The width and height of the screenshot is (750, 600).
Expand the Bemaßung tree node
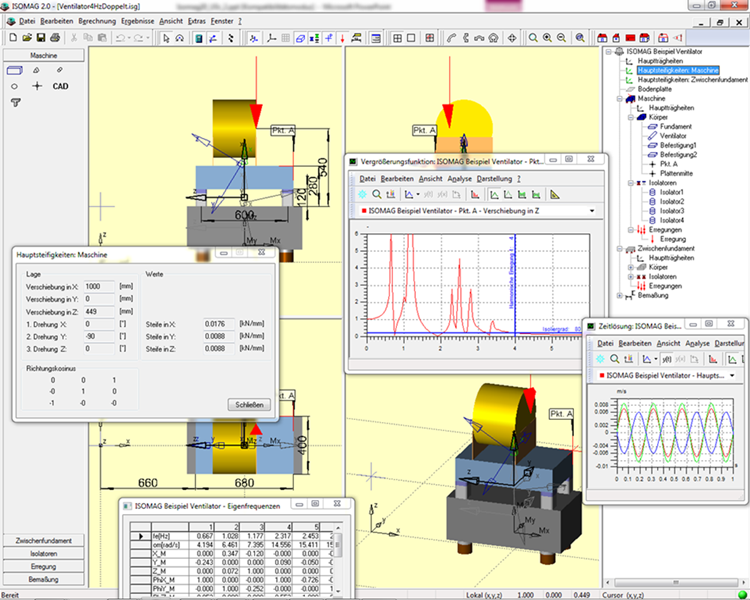[620, 296]
